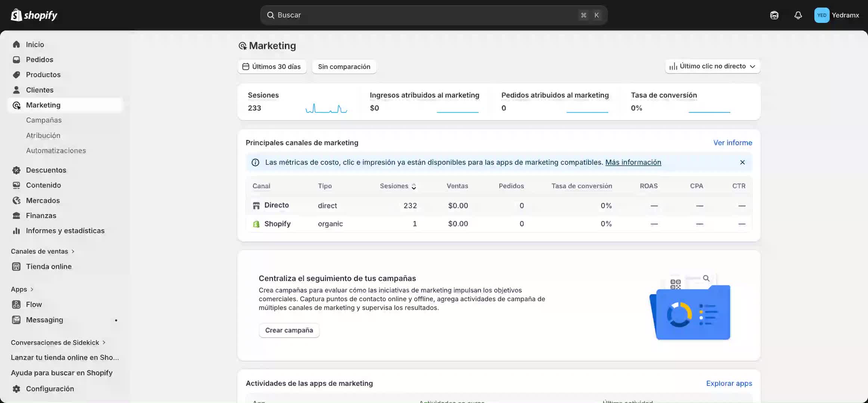
Task: Click the Más información link
Action: (633, 162)
